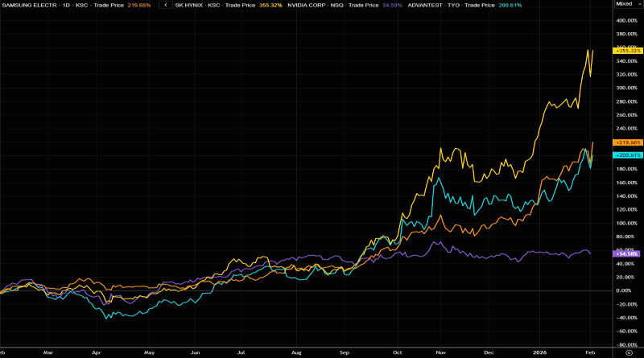The height and width of the screenshot is (358, 644).
Task: Click the 0.00% level on price scale
Action: [625, 290]
